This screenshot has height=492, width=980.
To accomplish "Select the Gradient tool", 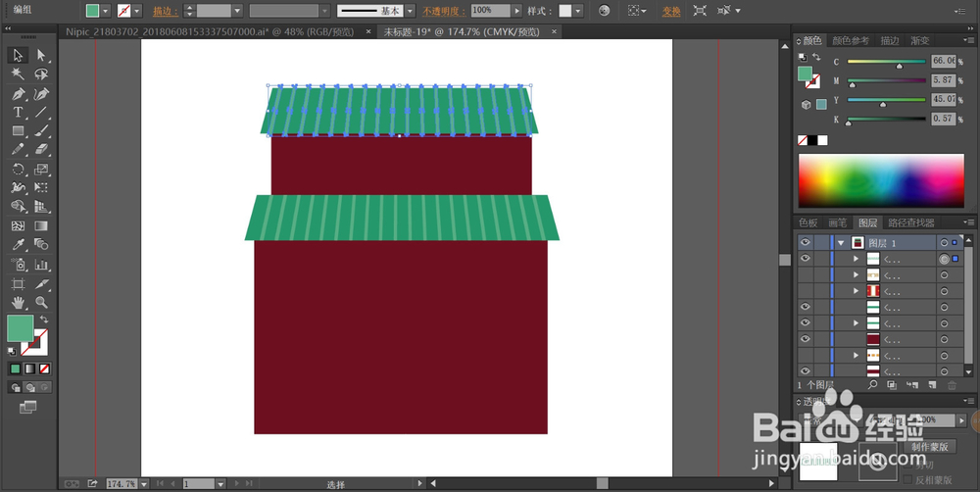I will tap(41, 226).
